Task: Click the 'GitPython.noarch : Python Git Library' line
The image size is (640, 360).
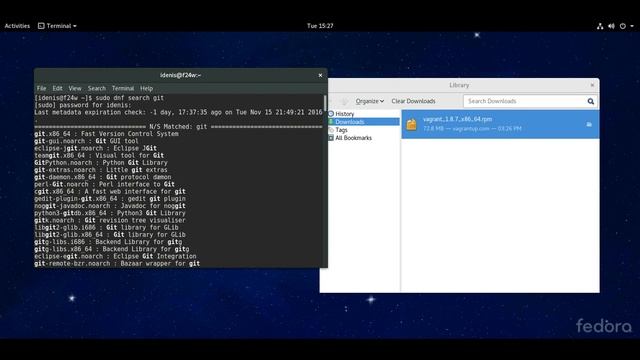Action: (101, 163)
